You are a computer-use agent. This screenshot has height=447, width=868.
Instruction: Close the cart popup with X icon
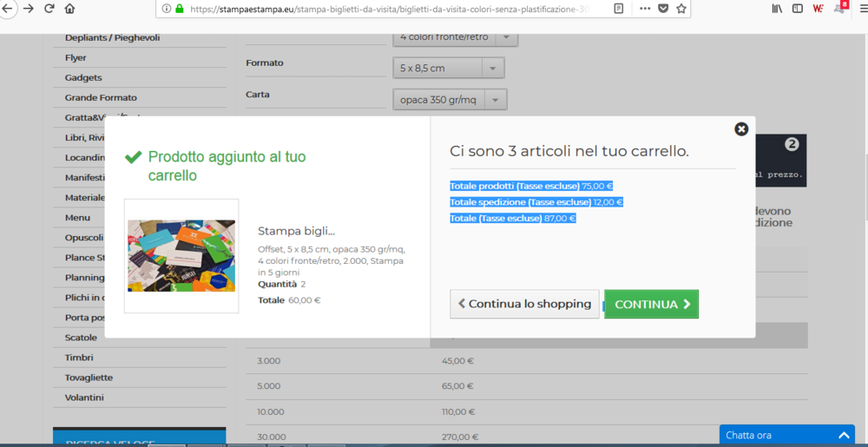click(x=741, y=129)
